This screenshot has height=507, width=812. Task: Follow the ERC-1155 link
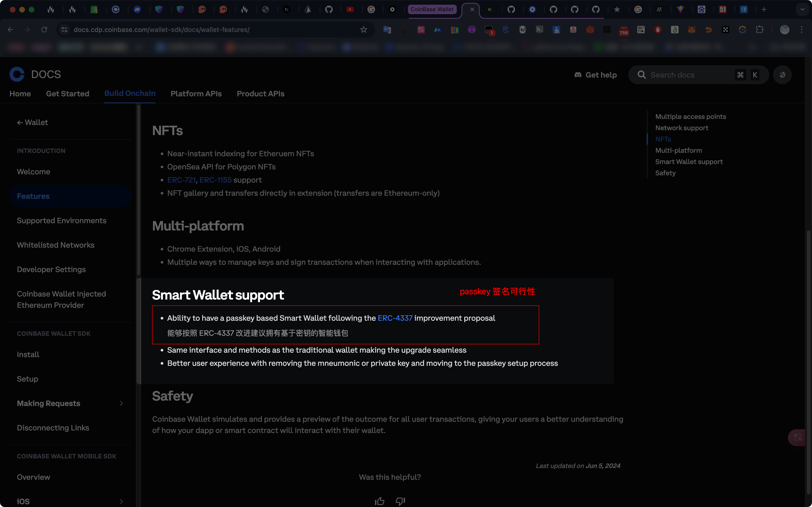215,180
